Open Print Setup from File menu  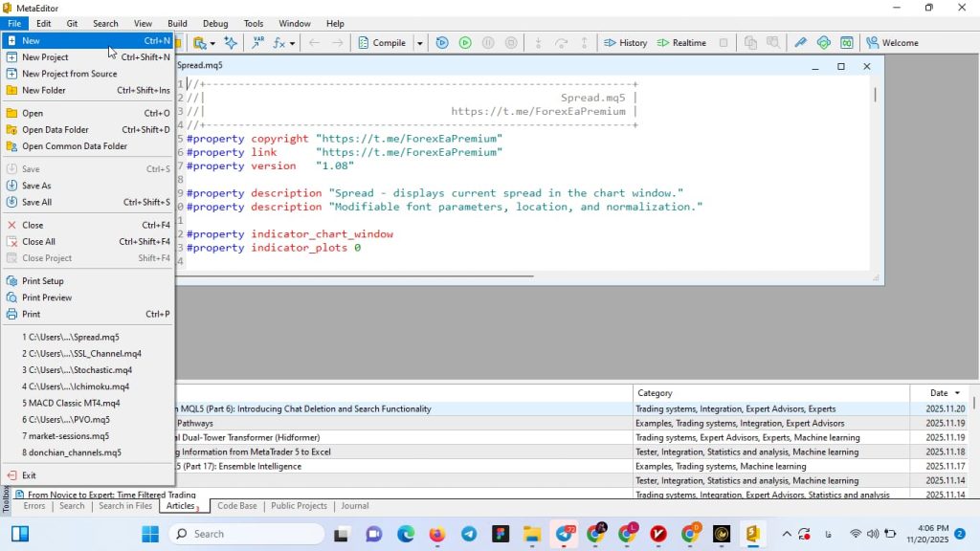87,281
